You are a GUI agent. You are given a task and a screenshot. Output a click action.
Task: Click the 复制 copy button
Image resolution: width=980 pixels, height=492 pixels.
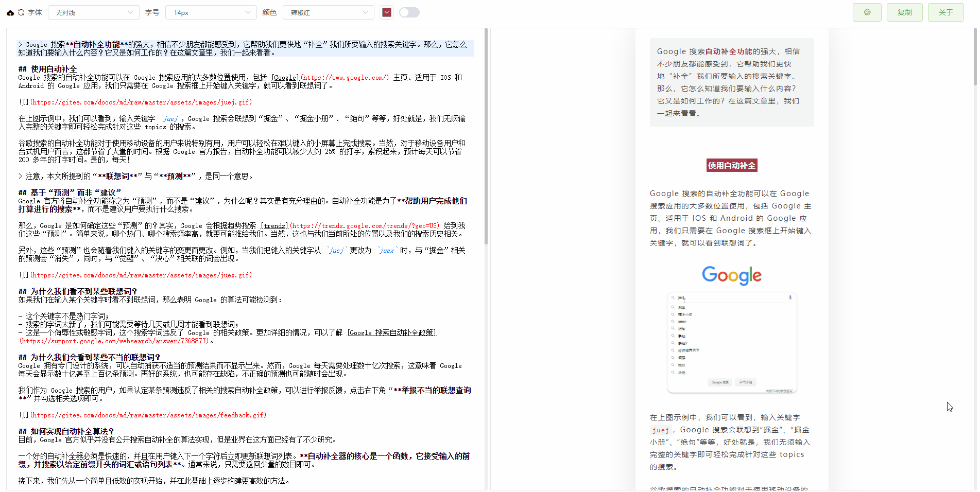tap(905, 12)
